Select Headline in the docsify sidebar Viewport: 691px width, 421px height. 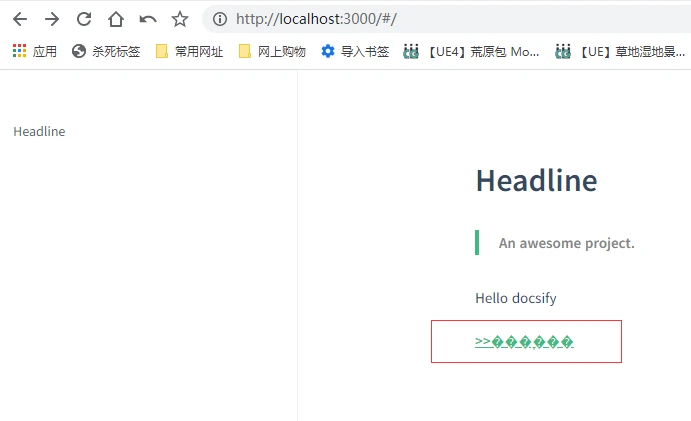pyautogui.click(x=39, y=132)
